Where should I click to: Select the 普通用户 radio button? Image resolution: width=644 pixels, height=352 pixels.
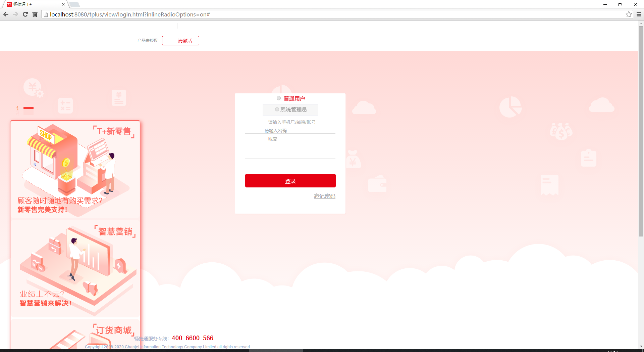tap(278, 98)
